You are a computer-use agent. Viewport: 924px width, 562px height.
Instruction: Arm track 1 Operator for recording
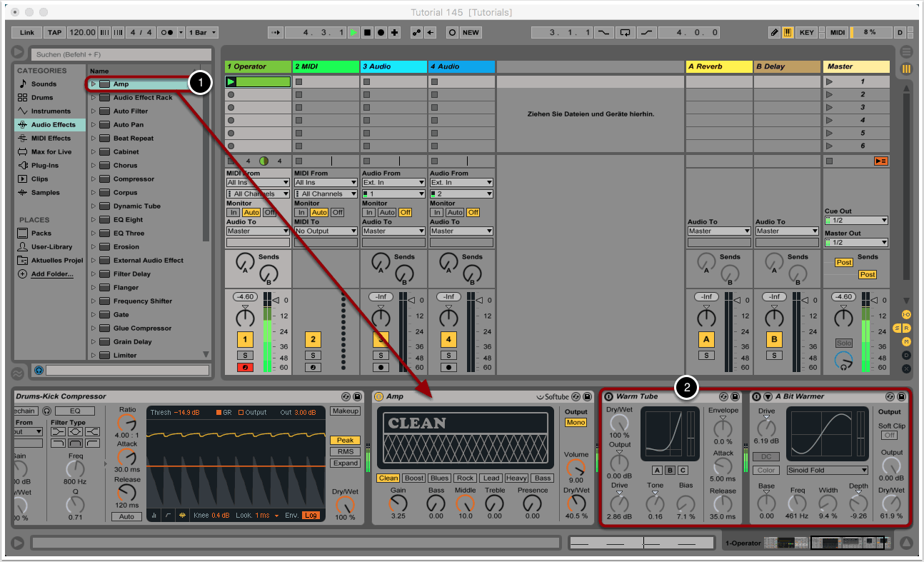point(245,367)
